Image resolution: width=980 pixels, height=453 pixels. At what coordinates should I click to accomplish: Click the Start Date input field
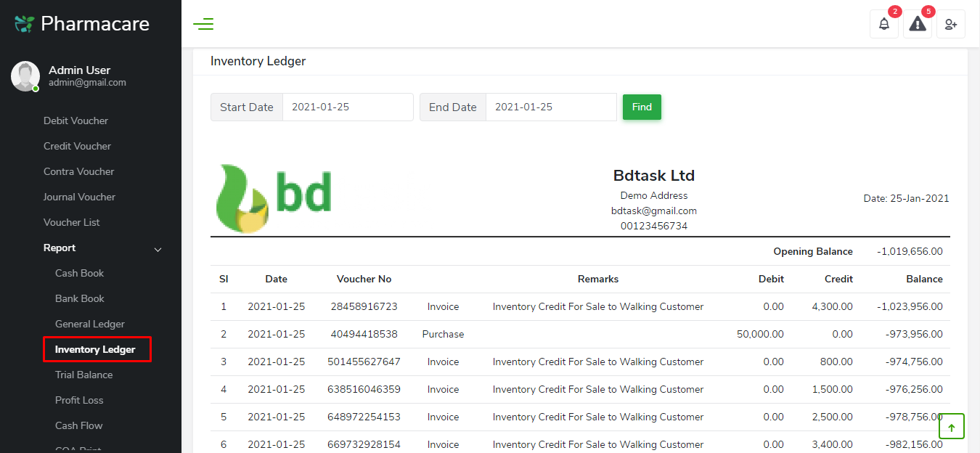(347, 107)
